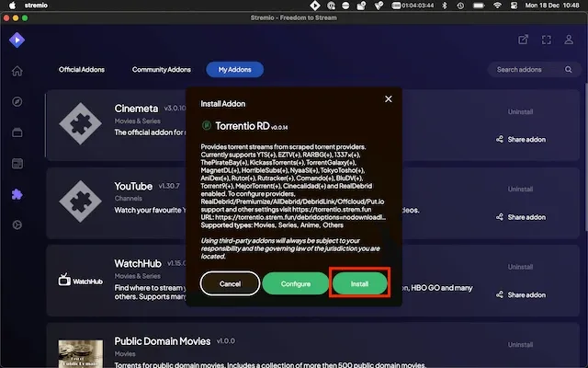Open the Discover compass icon in sidebar
Image resolution: width=588 pixels, height=368 pixels.
[17, 102]
